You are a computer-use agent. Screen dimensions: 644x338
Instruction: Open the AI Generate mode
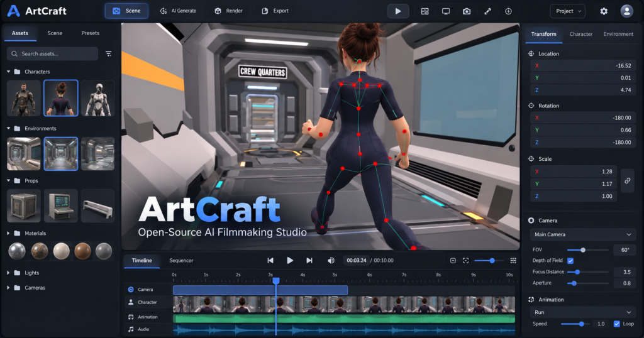pyautogui.click(x=178, y=11)
